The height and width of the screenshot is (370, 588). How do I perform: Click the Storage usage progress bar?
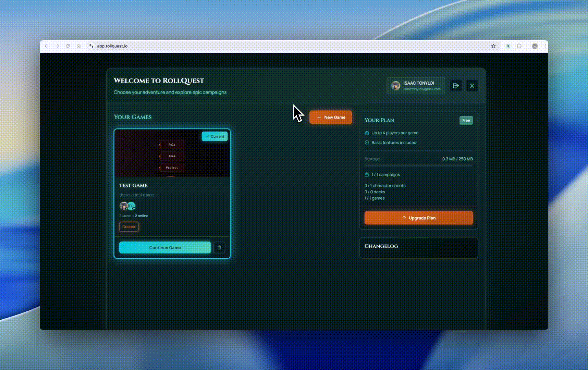pos(419,165)
